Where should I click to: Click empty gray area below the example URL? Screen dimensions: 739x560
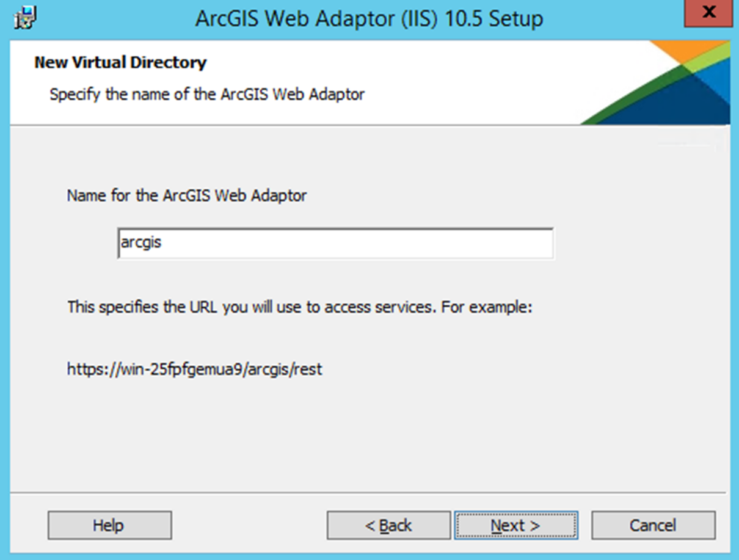point(366,434)
